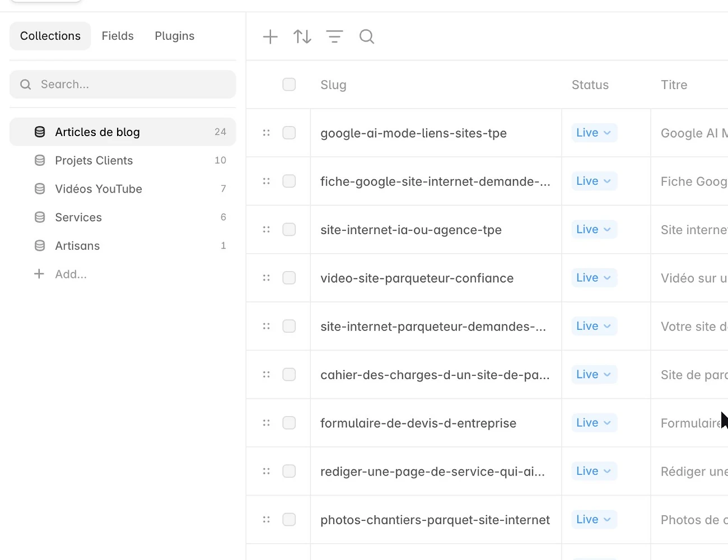Screen dimensions: 728x560
Task: Add a new item with plus icon
Action: tap(270, 37)
